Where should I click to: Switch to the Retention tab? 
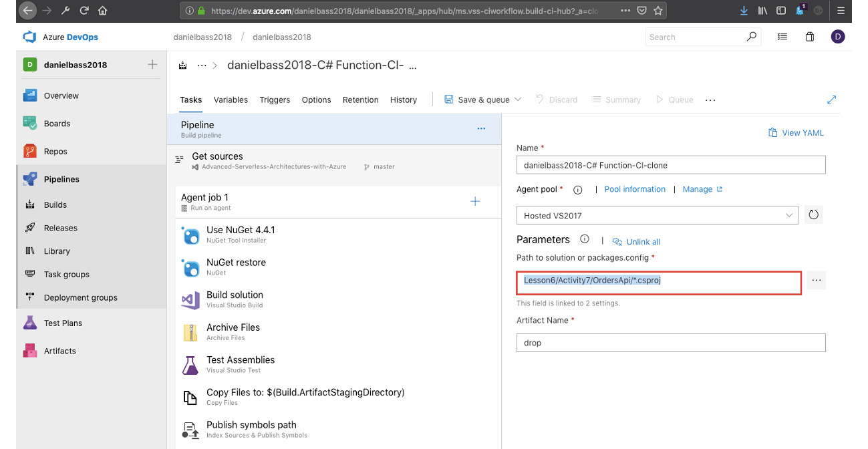(x=360, y=100)
